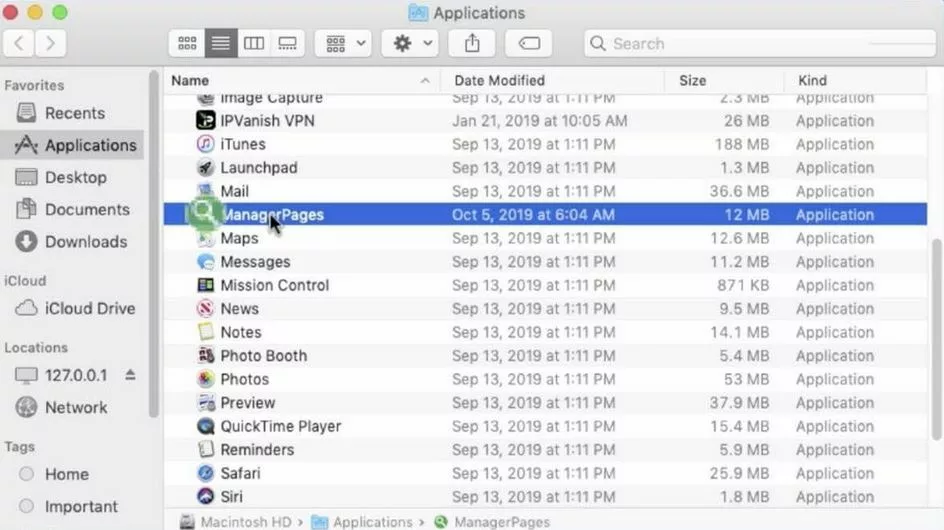
Task: Open iCloud Drive in the sidebar
Action: [72, 308]
